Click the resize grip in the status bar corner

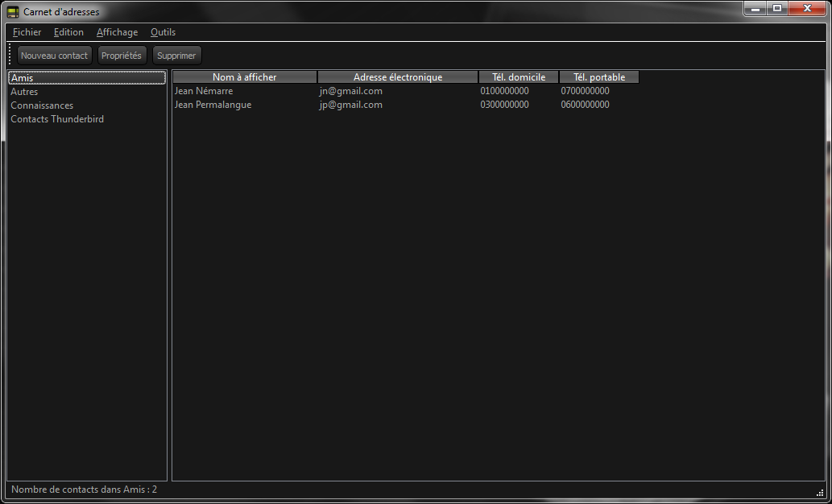(x=819, y=491)
